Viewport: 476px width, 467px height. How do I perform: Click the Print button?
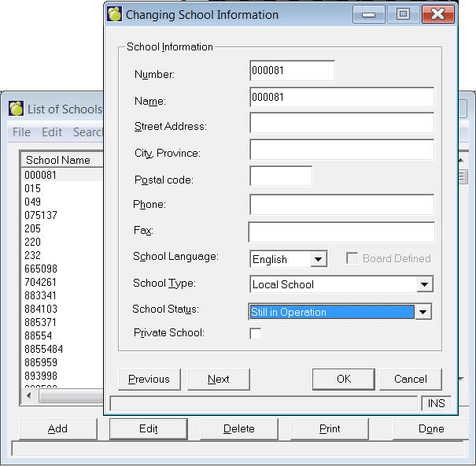(330, 429)
